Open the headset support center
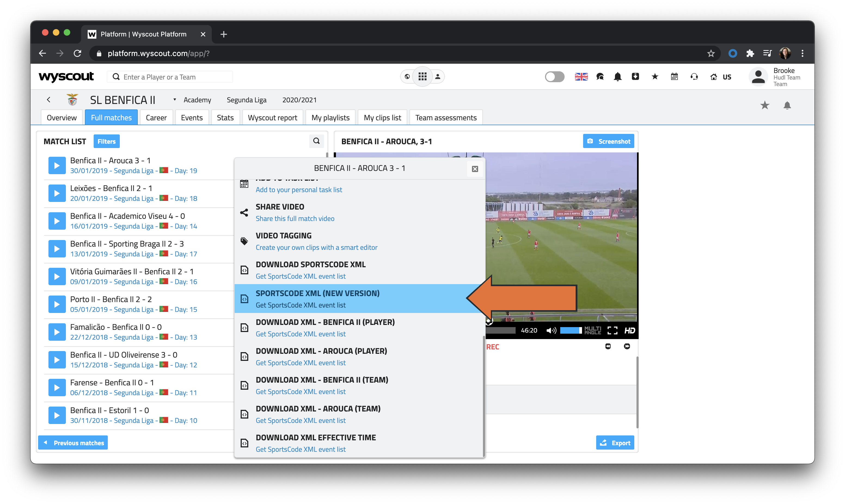Image resolution: width=845 pixels, height=504 pixels. click(694, 77)
